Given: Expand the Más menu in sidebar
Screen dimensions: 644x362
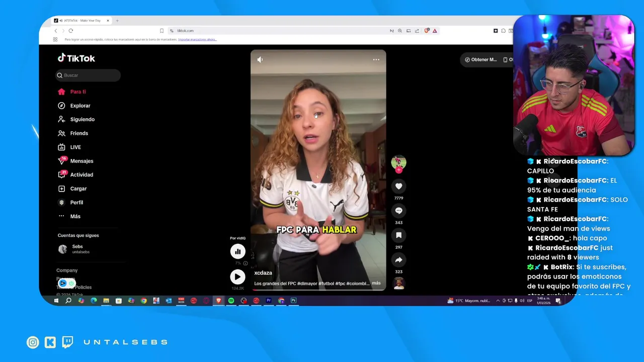Looking at the screenshot, I should (x=69, y=216).
